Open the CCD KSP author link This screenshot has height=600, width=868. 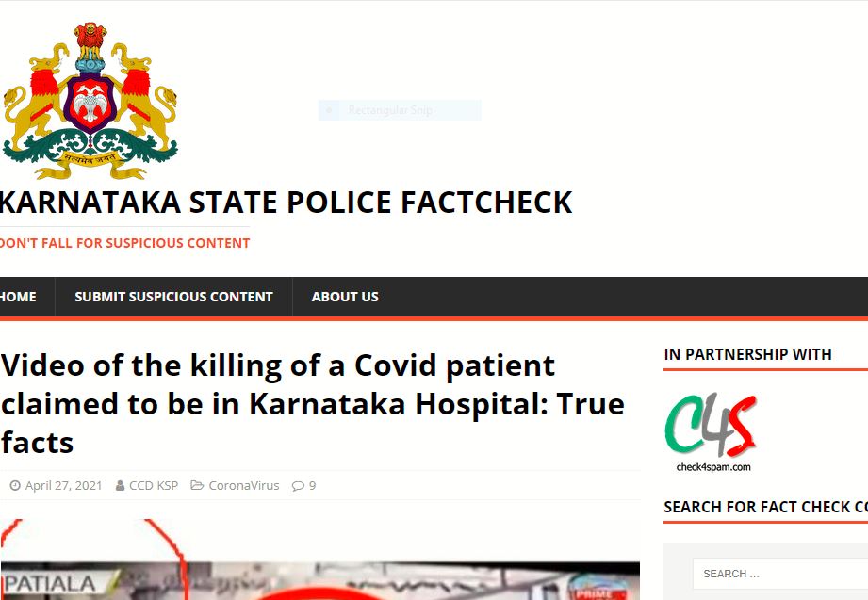pyautogui.click(x=154, y=486)
